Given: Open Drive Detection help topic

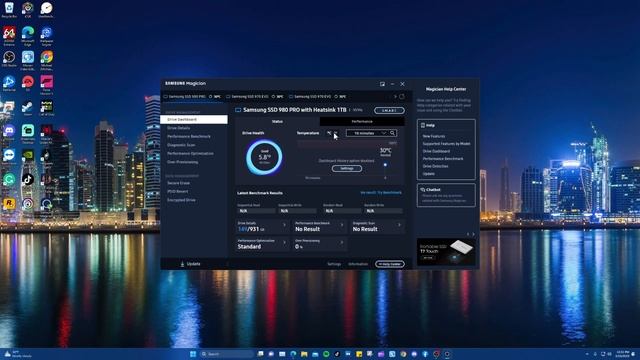Looking at the screenshot, I should [x=436, y=166].
